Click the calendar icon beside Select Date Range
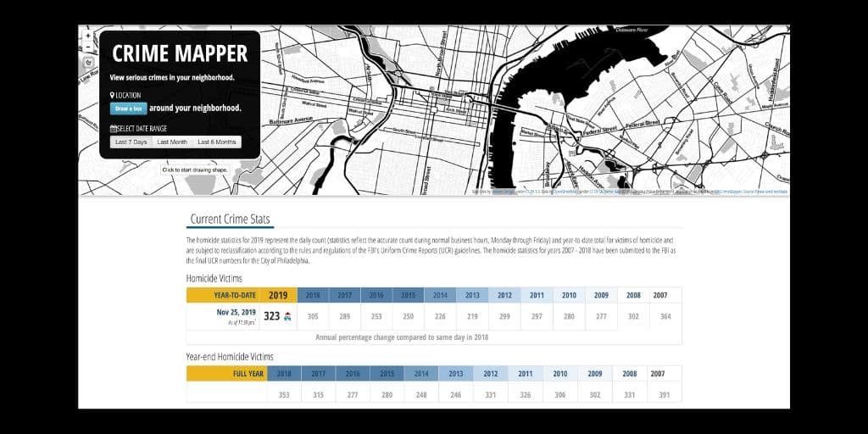 point(114,129)
